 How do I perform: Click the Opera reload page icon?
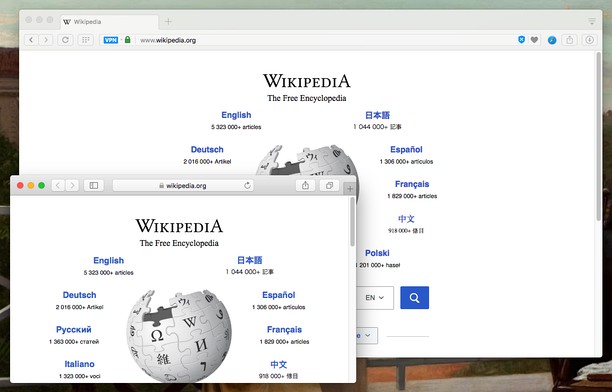[x=65, y=40]
